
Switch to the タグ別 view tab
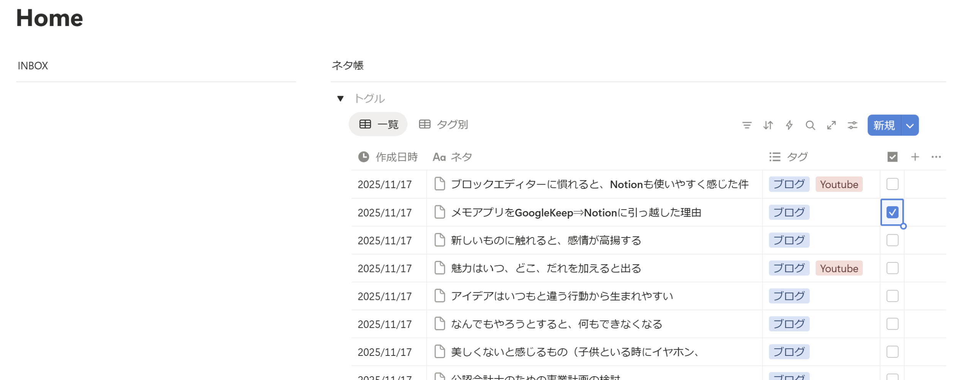(x=443, y=124)
